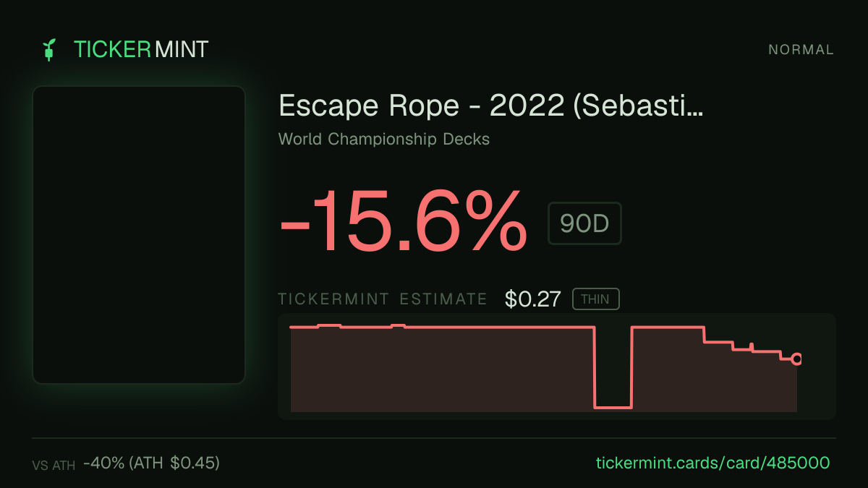Open the blank card image placeholder
This screenshot has width=868, height=488.
[139, 235]
